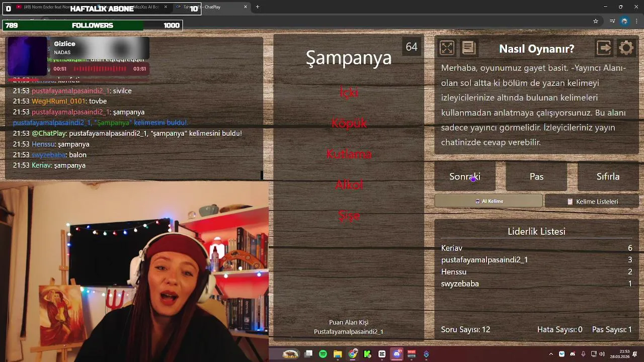
Task: Open File Explorer from the taskbar
Action: [x=338, y=354]
